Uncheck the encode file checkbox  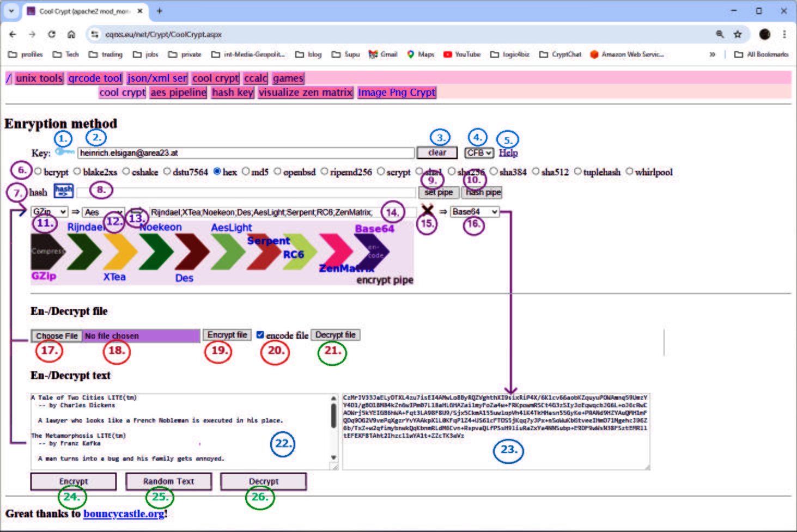[x=260, y=335]
